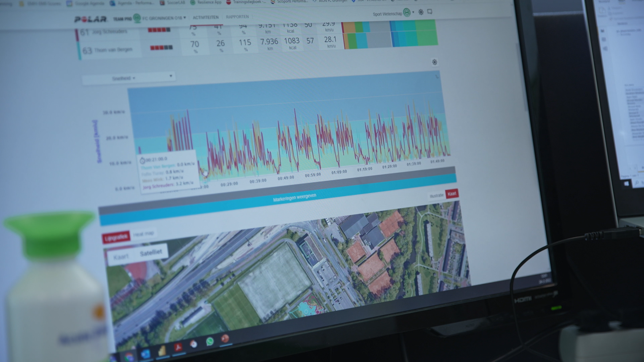Expand the Sport Wetenschap account dropdown arrow
Image resolution: width=644 pixels, height=362 pixels.
coord(413,12)
